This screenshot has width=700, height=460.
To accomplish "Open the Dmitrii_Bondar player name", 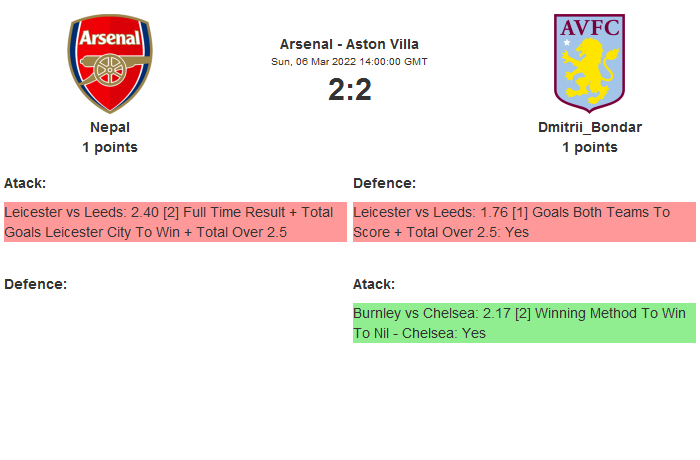I will click(x=589, y=127).
